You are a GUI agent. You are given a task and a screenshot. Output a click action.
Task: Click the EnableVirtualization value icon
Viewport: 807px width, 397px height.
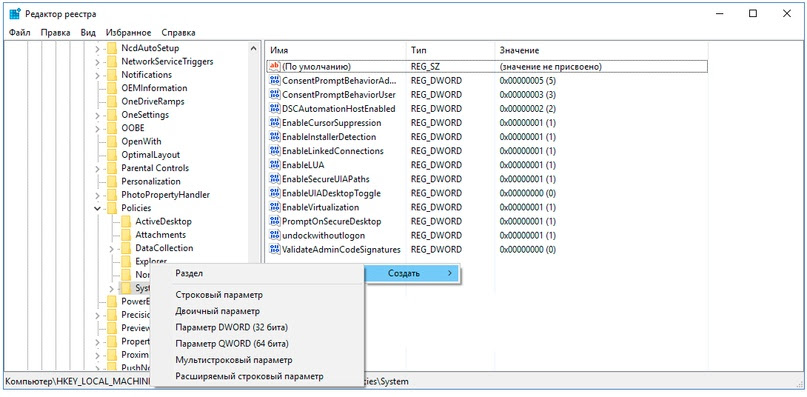[x=274, y=208]
